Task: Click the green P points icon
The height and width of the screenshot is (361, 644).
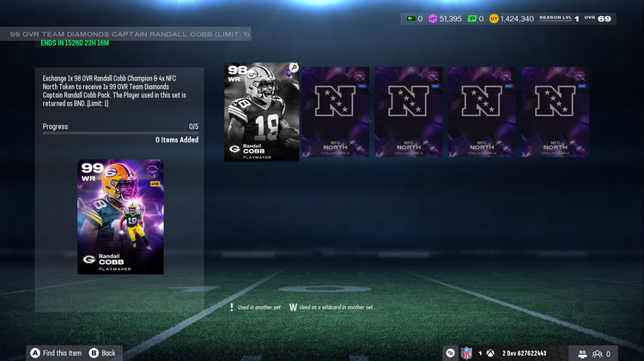Action: [472, 19]
